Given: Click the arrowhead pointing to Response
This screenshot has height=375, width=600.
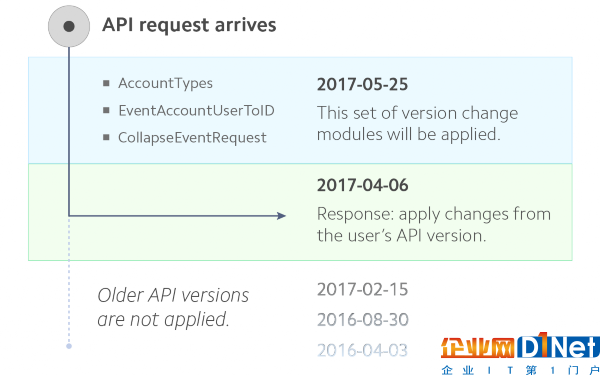Looking at the screenshot, I should [x=281, y=216].
